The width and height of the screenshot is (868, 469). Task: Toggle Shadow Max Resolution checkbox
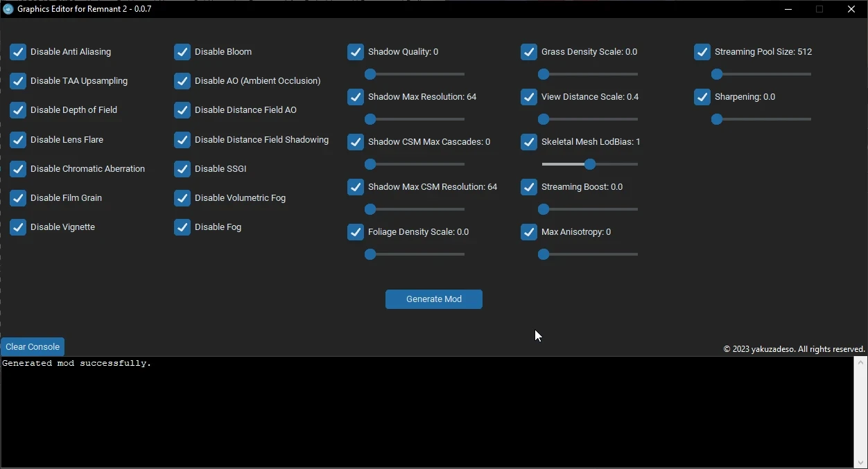(x=356, y=97)
